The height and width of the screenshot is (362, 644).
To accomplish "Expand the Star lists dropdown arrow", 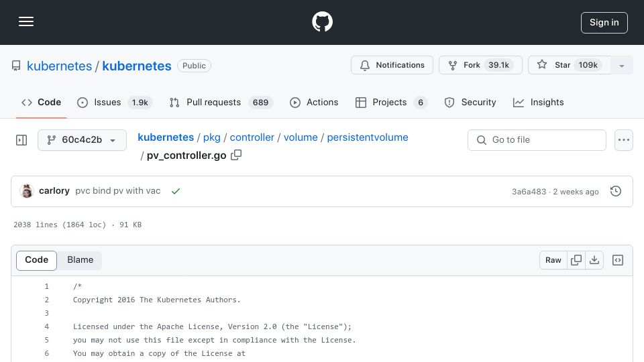I will click(621, 65).
